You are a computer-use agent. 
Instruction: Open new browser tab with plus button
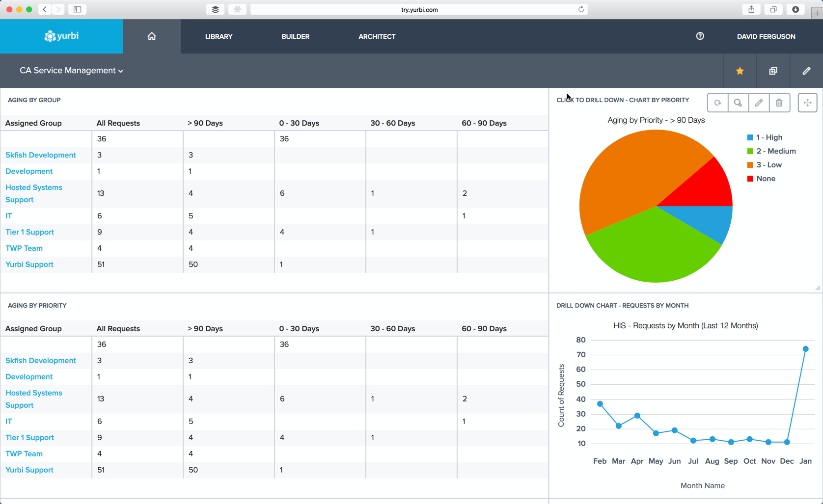817,12
